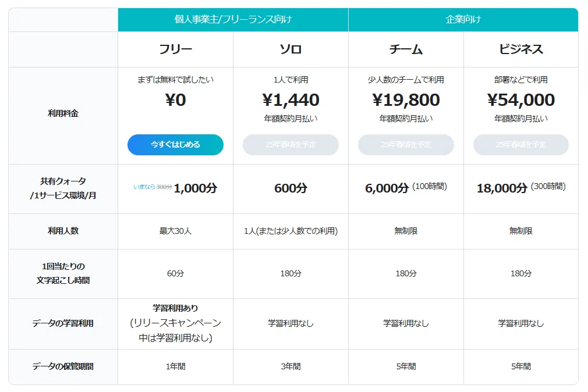Click the ¥19,800 price text
The width and height of the screenshot is (588, 392).
point(406,100)
